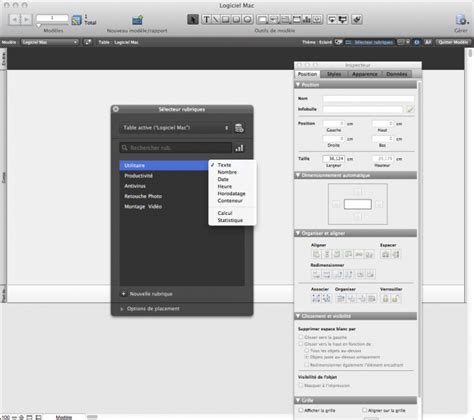Image resolution: width=474 pixels, height=420 pixels.
Task: Close the Sélecteur rubriques panel
Action: 116,109
